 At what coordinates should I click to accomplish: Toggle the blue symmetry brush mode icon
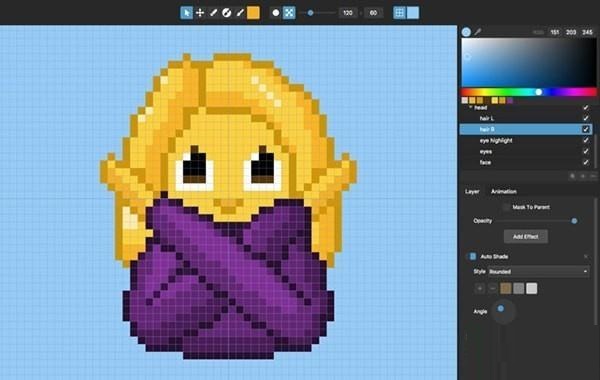click(289, 13)
